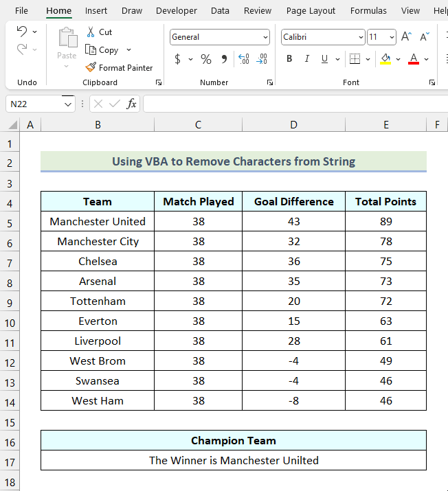
Task: Expand Fill Color palette dropdown arrow
Action: point(399,59)
